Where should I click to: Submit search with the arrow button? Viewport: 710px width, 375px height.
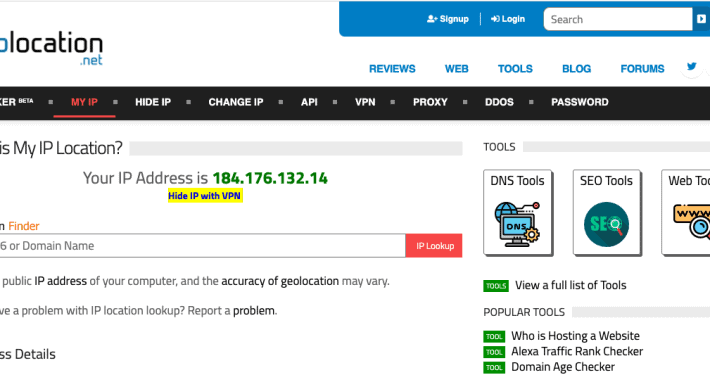coord(701,19)
